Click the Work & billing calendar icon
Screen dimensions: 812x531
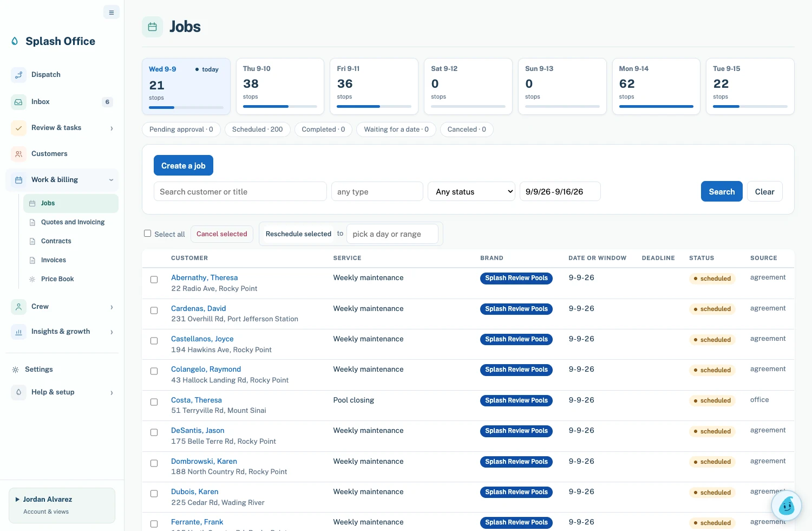(18, 180)
